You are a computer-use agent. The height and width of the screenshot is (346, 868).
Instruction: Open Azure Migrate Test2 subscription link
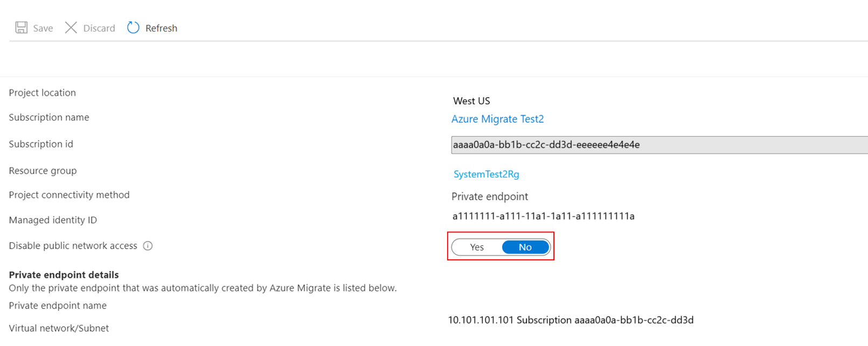(x=497, y=119)
